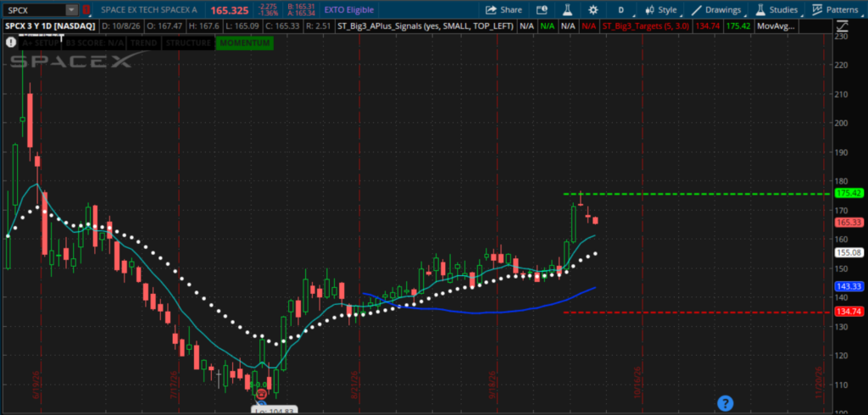868x415 pixels.
Task: Open the flask quick-studies icon beside Share
Action: pos(567,9)
